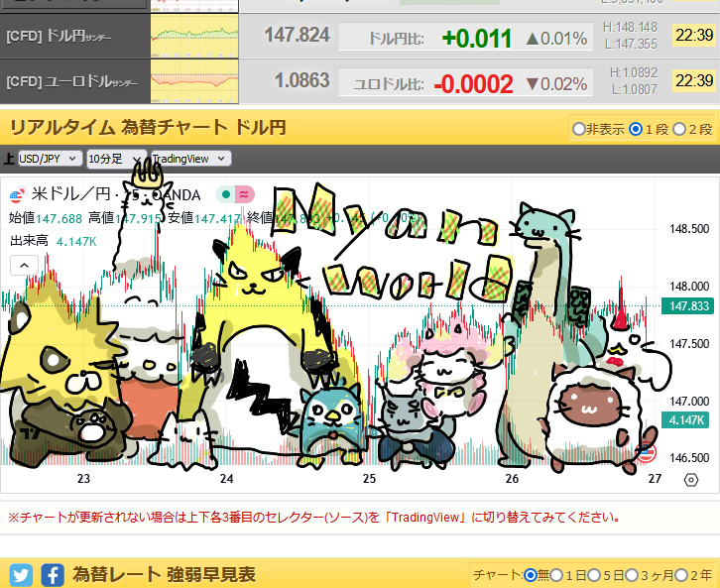Select 無 chart option radio
Viewport: 720px width, 588px height.
click(x=530, y=575)
